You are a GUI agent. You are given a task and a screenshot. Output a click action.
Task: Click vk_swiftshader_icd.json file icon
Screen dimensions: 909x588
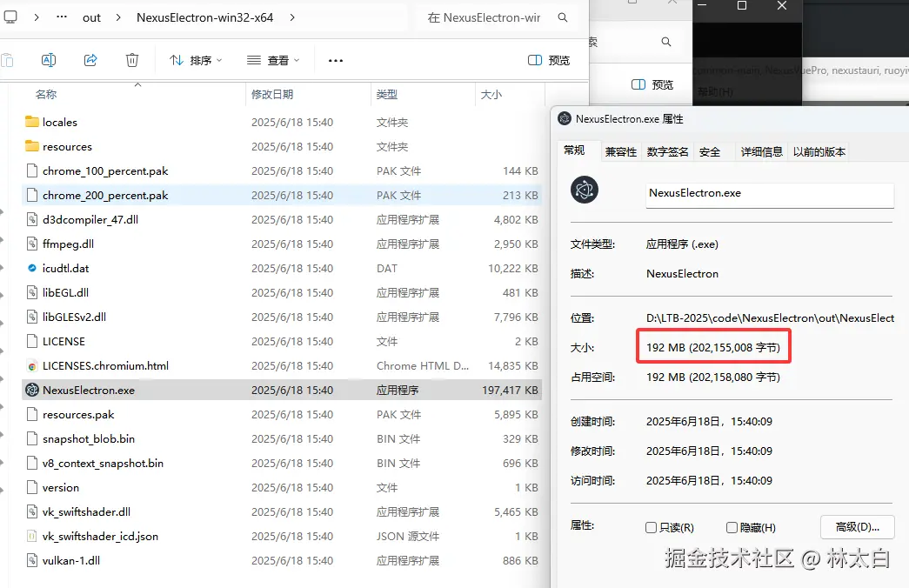32,536
